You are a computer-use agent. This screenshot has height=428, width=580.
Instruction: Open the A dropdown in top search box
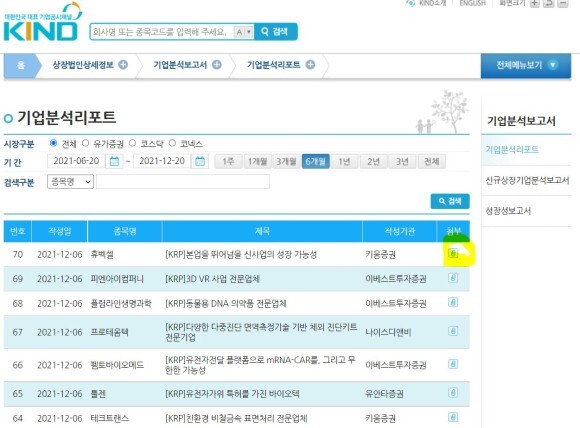(243, 32)
